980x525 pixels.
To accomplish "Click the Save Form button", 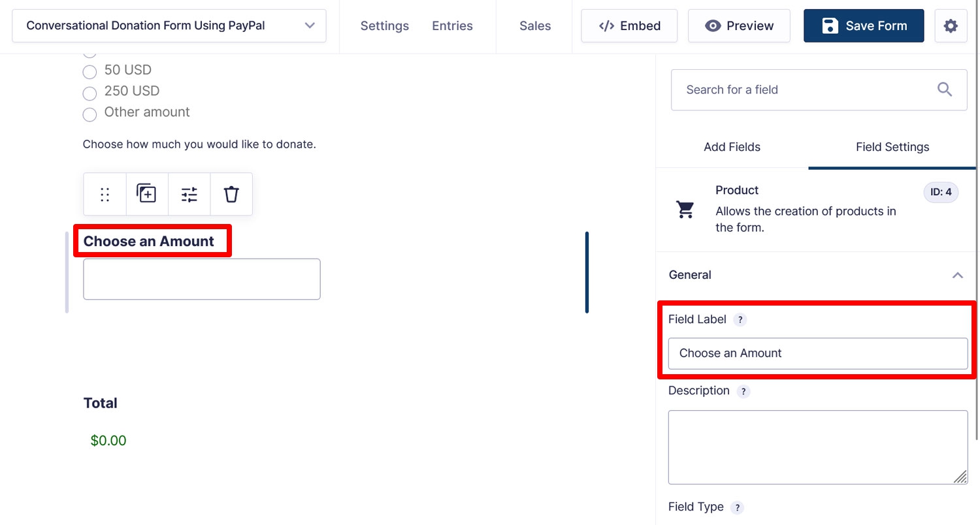I will coord(864,26).
